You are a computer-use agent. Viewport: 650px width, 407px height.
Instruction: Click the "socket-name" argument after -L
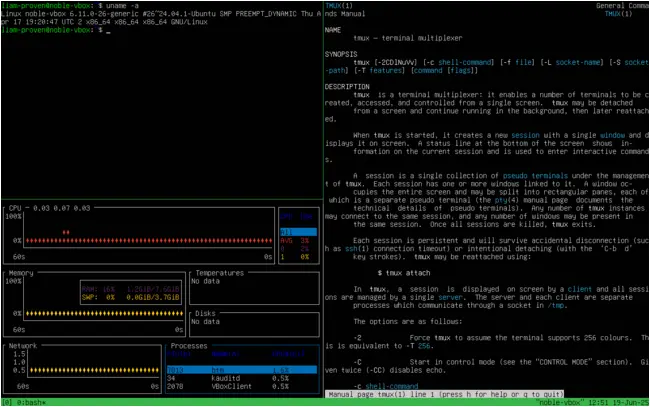[578, 63]
